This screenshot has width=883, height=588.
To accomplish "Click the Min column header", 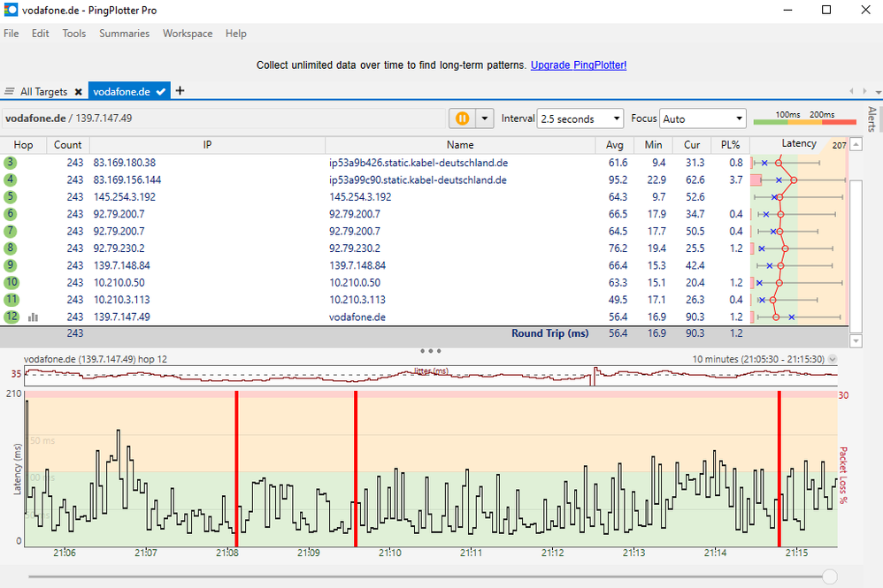I will (x=653, y=145).
